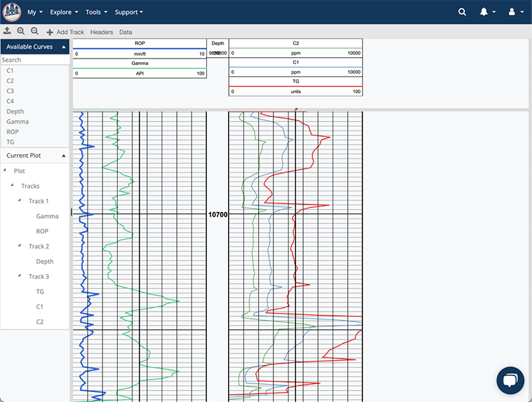Click the curve Search input field
532x402 pixels.
click(x=35, y=60)
